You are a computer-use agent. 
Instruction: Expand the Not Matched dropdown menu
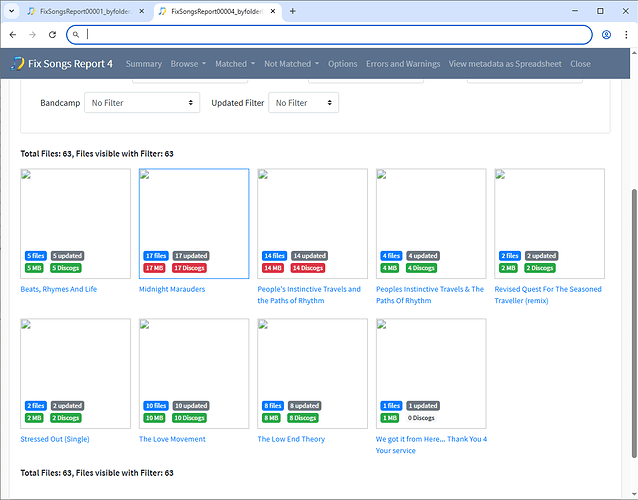point(292,64)
